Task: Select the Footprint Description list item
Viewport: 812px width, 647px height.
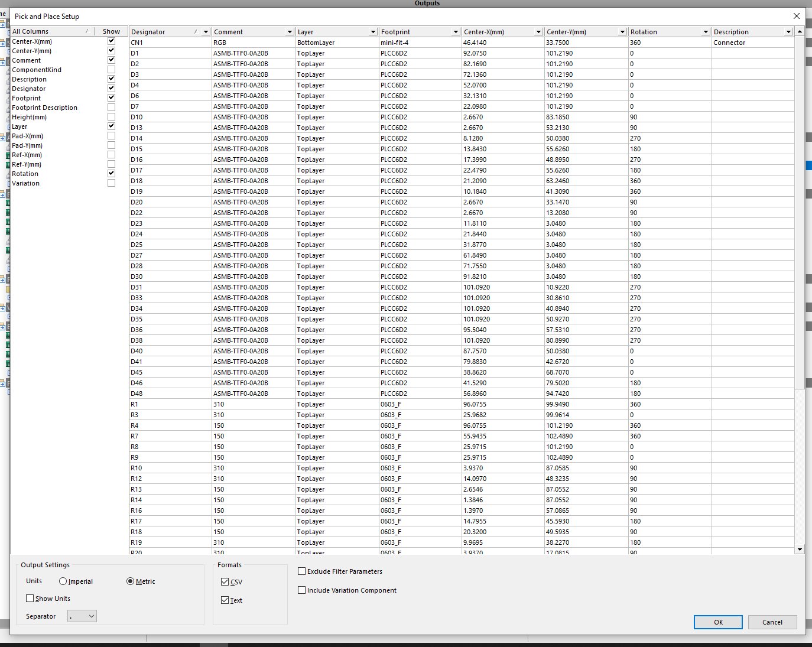Action: (44, 108)
